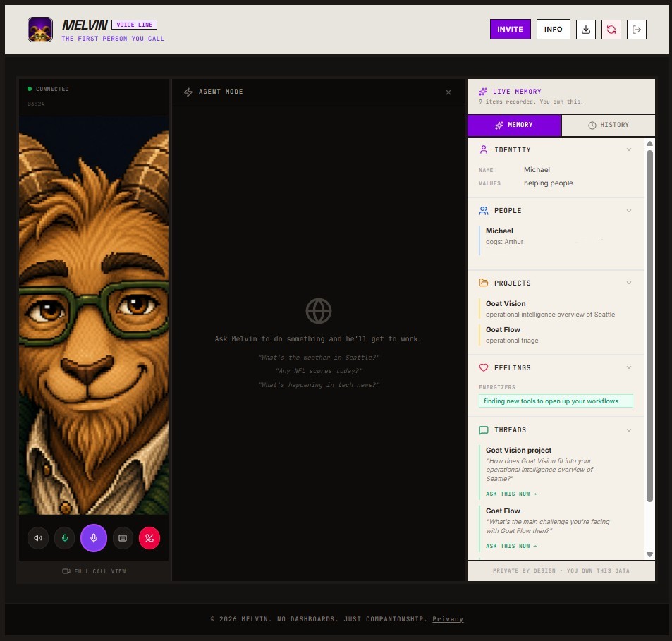
Task: Open the keyboard input icon
Action: [x=123, y=538]
